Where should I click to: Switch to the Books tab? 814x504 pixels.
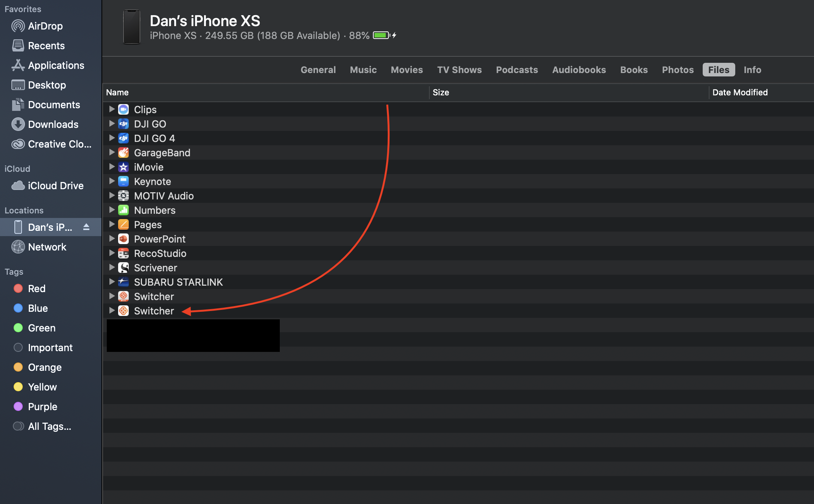pyautogui.click(x=634, y=70)
